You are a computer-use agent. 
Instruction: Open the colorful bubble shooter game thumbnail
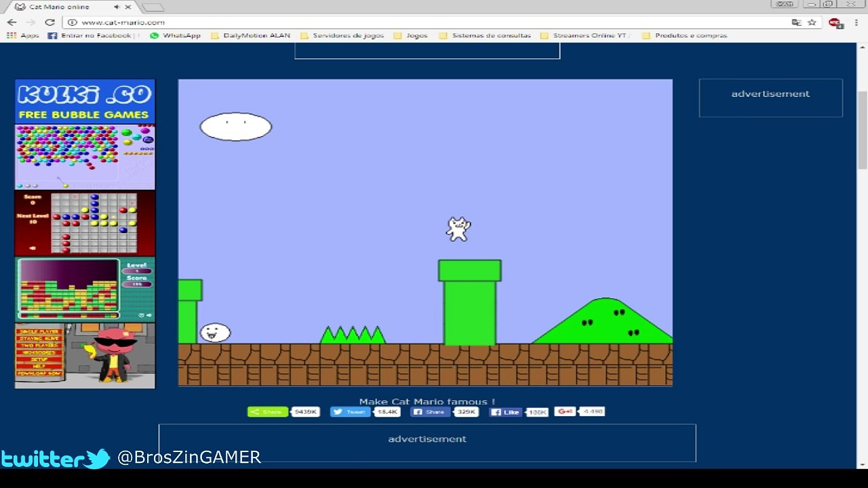coord(85,157)
